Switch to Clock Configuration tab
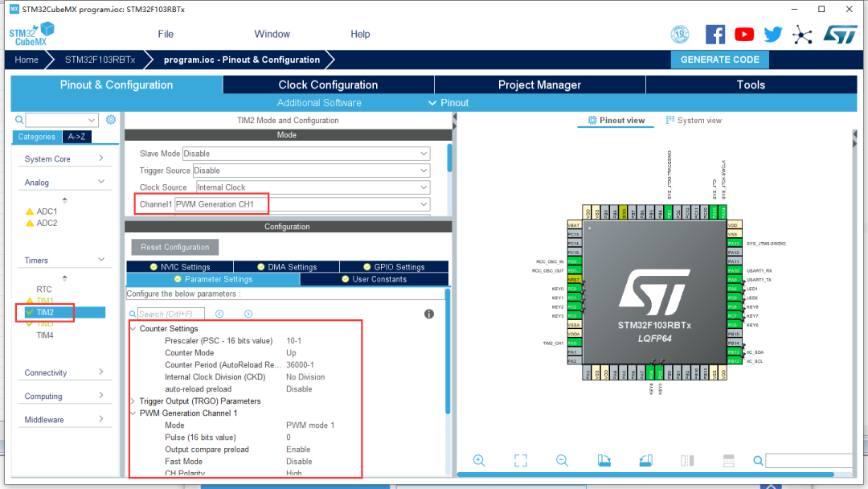Image resolution: width=868 pixels, height=489 pixels. (x=328, y=84)
